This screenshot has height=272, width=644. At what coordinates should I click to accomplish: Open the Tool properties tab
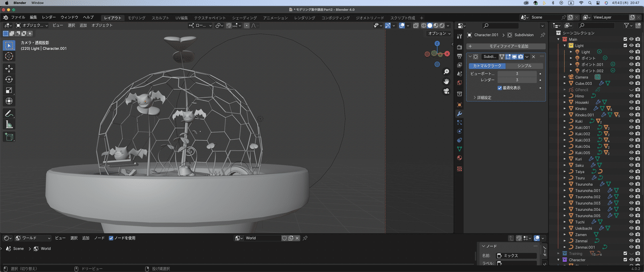459,36
